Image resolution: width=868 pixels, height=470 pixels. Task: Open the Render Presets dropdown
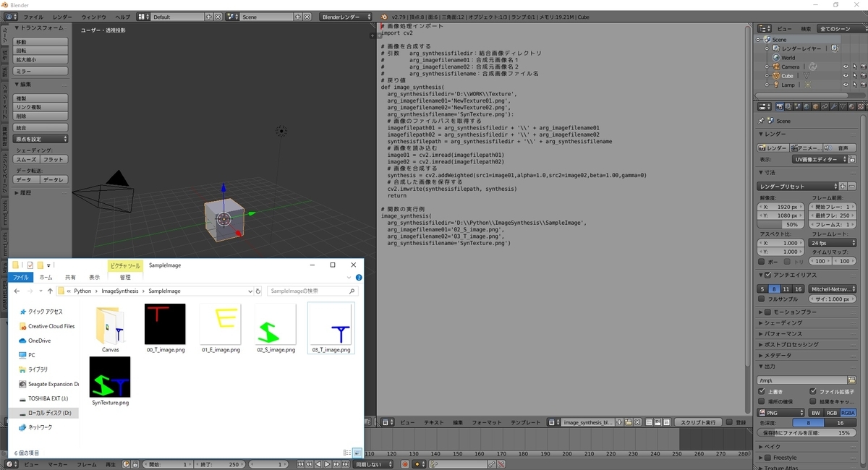pyautogui.click(x=799, y=187)
